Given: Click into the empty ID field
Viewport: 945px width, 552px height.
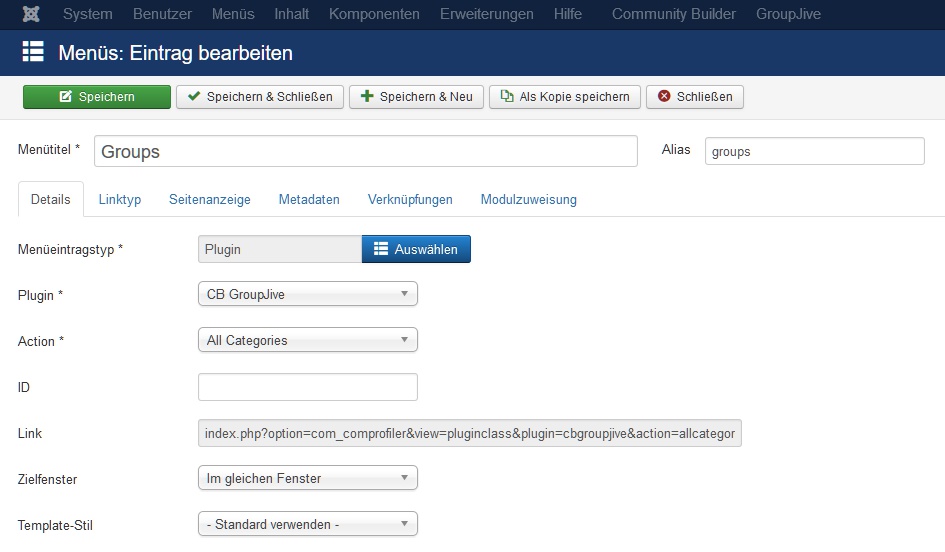Looking at the screenshot, I should pyautogui.click(x=307, y=387).
